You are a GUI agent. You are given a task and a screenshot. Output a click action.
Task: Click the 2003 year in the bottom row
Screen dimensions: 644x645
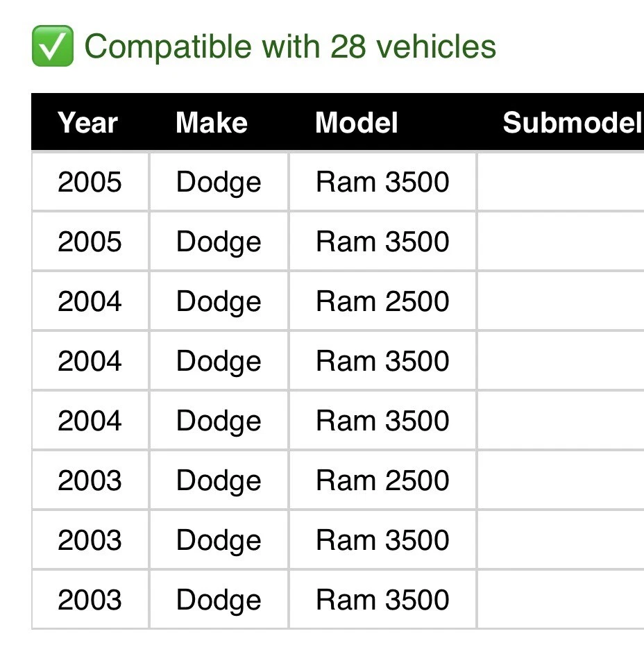pyautogui.click(x=90, y=600)
